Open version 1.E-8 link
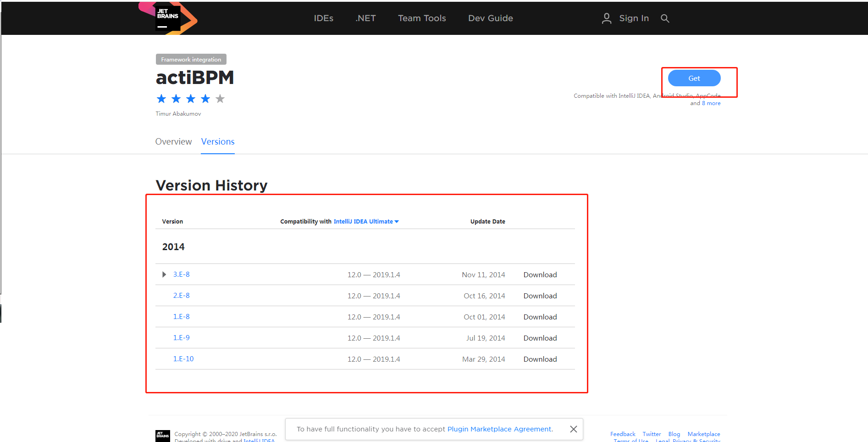Viewport: 868px width, 442px height. pos(182,317)
